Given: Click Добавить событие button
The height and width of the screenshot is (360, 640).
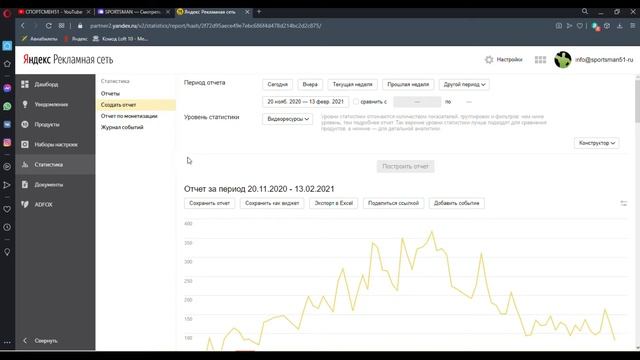Looking at the screenshot, I should (x=456, y=203).
